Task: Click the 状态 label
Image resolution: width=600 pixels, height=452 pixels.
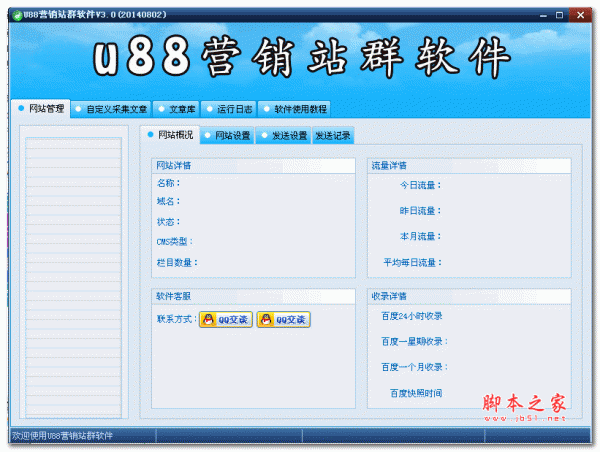Action: (168, 222)
